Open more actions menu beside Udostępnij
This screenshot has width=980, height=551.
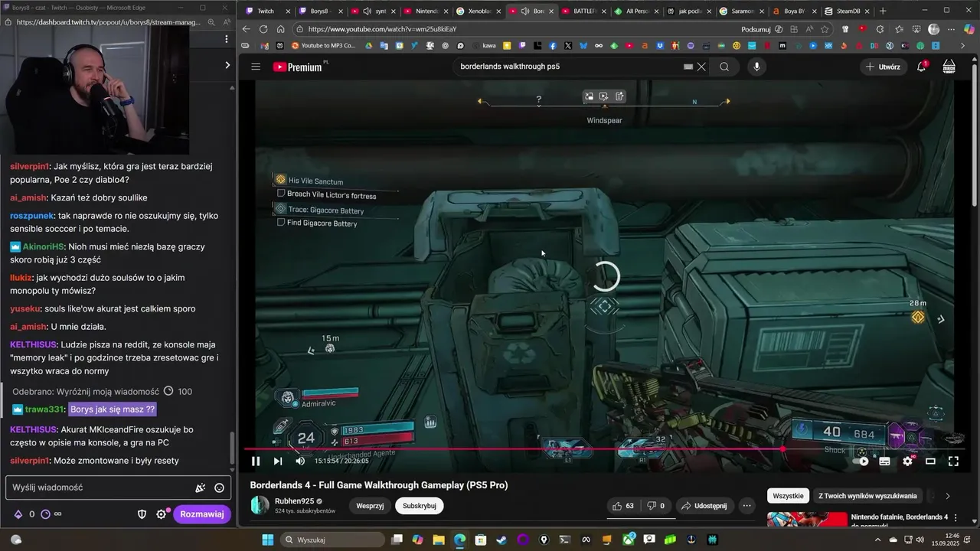[746, 506]
